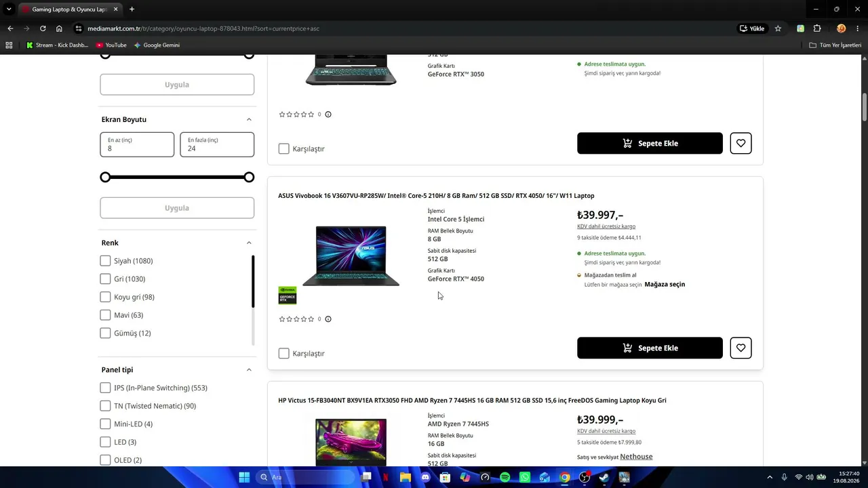The height and width of the screenshot is (488, 868).
Task: Open WhatsApp from the taskbar
Action: [x=525, y=477]
